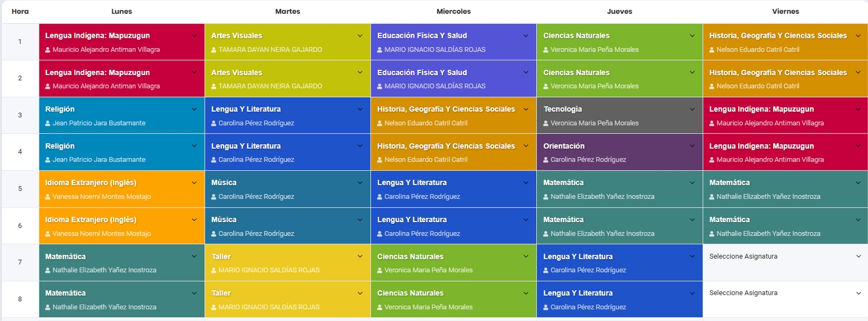Viewport: 868px width, 321px height.
Task: Click person icon in Martes hour 7 Taller cell
Action: 214,270
